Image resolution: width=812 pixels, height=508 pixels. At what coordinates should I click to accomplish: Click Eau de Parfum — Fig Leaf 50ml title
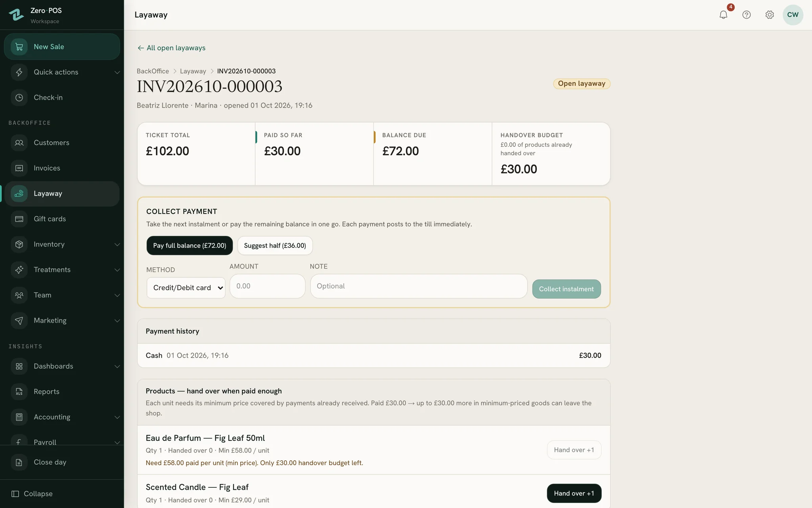coord(205,438)
